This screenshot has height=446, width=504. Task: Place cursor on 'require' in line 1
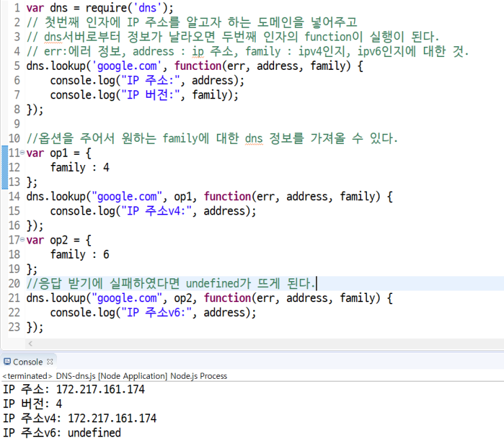coord(106,8)
